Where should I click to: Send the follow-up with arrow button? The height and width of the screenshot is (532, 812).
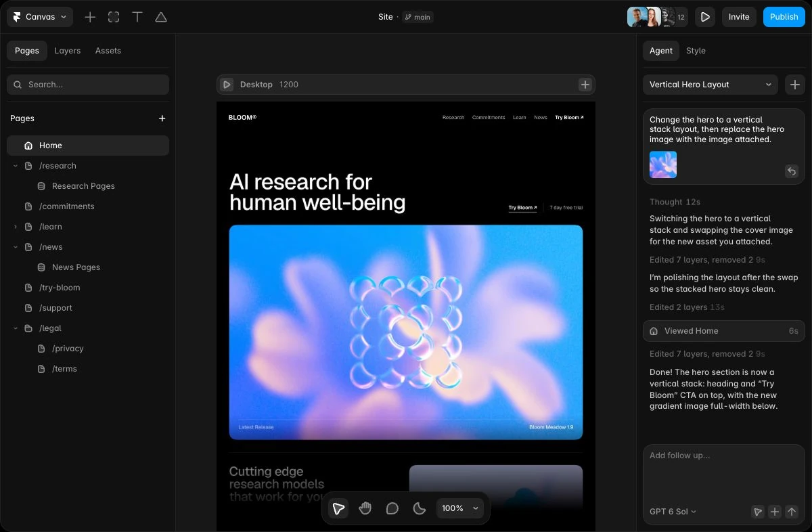pos(792,512)
